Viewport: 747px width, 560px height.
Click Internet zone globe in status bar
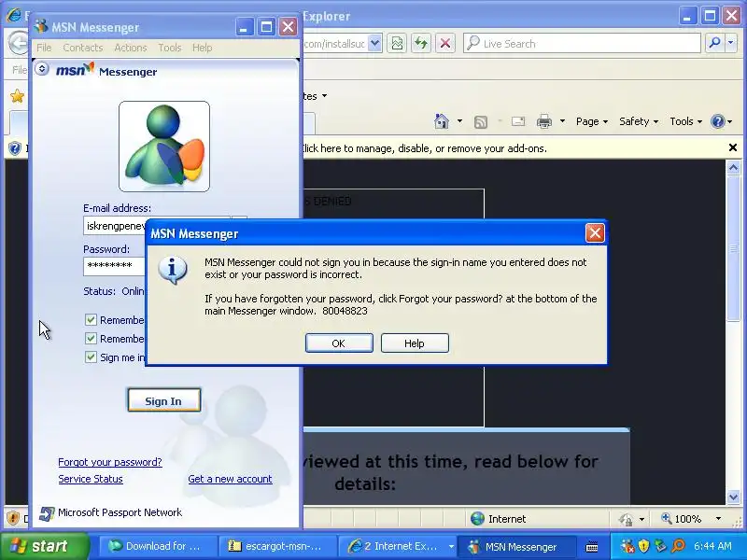point(477,519)
